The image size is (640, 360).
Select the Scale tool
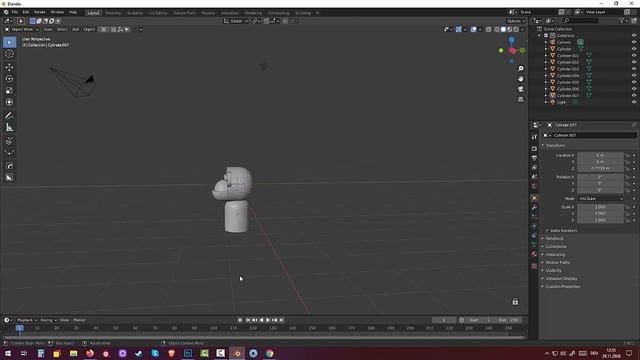(9, 91)
